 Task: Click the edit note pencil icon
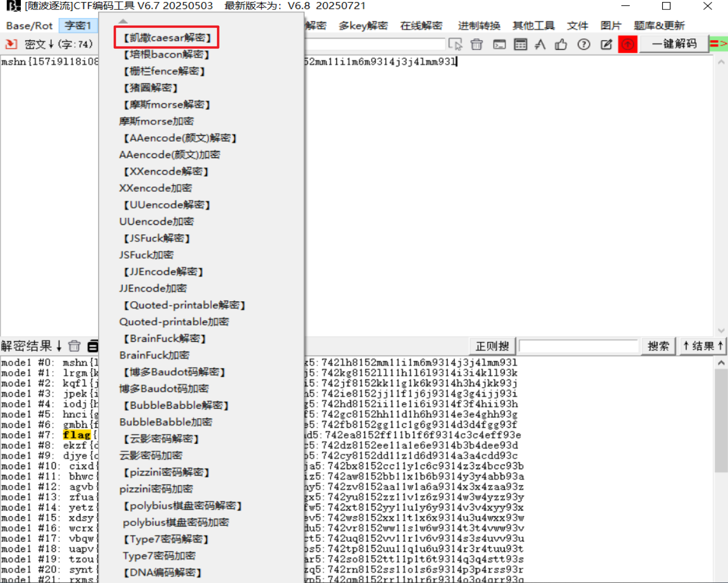[x=606, y=45]
